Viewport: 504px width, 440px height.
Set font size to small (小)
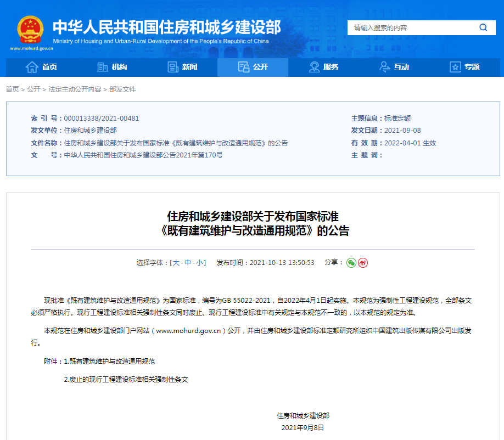pyautogui.click(x=200, y=263)
